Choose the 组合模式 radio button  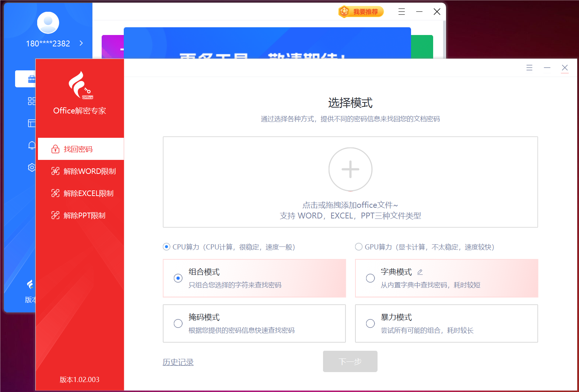[178, 278]
